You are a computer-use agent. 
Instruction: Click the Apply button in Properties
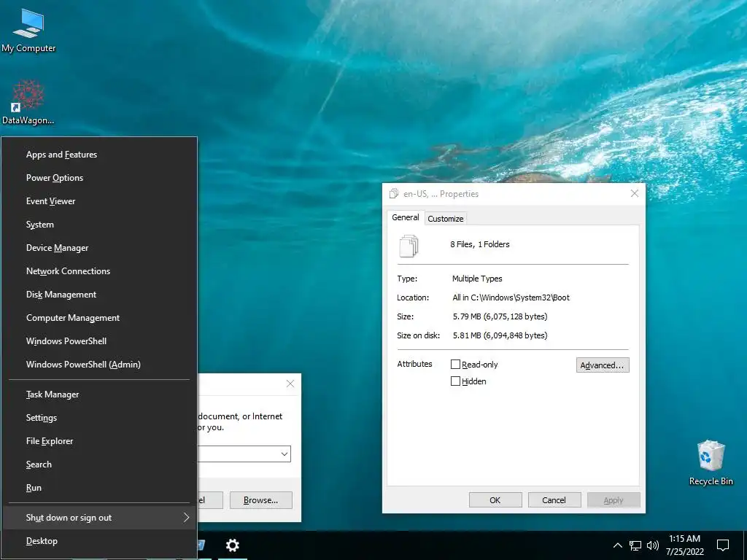(614, 500)
